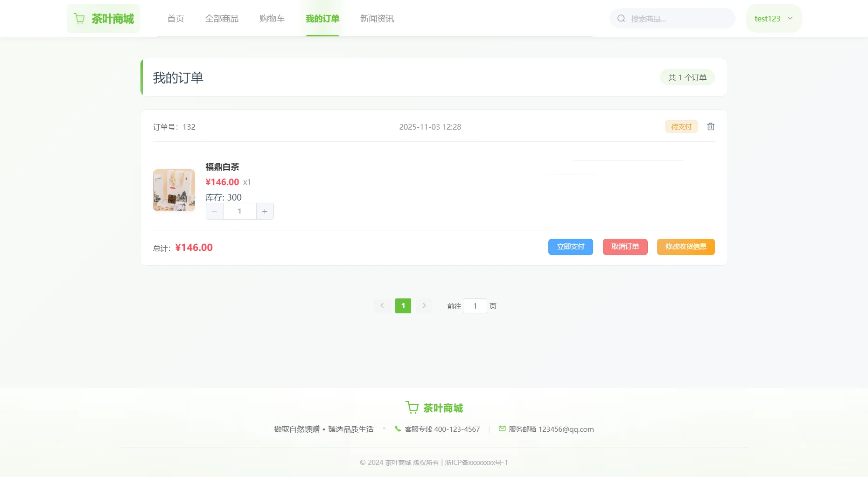
Task: Increase quantity with plus stepper
Action: pyautogui.click(x=265, y=211)
